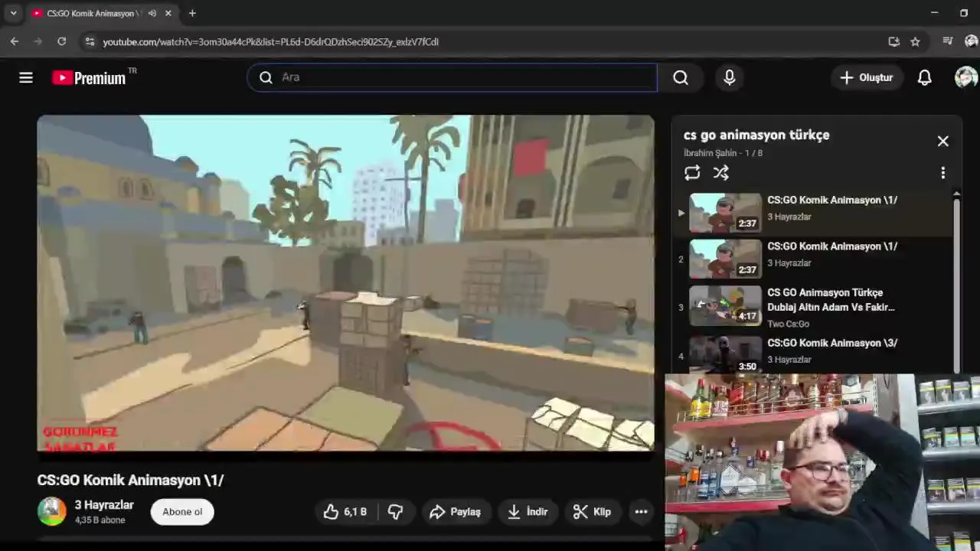Install app icon in address bar
Viewport: 980px width, 551px height.
(893, 41)
